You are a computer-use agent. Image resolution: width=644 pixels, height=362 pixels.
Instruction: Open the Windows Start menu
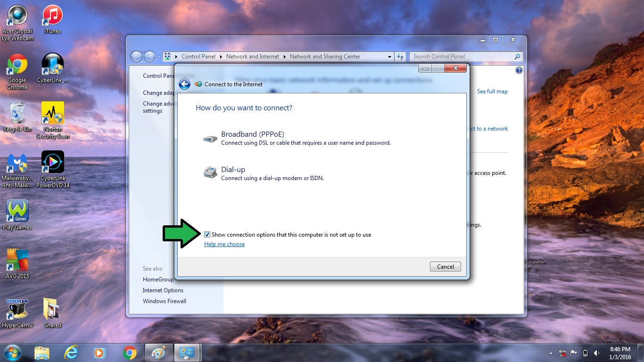coord(12,353)
